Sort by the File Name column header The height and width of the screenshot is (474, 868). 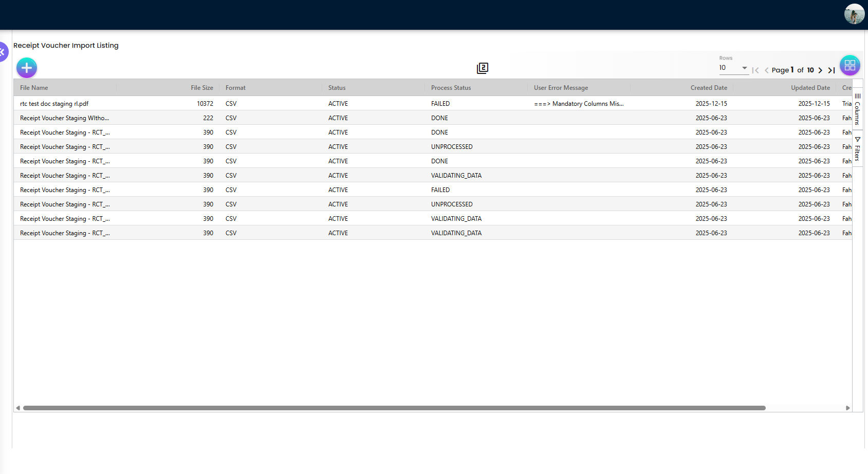click(34, 88)
